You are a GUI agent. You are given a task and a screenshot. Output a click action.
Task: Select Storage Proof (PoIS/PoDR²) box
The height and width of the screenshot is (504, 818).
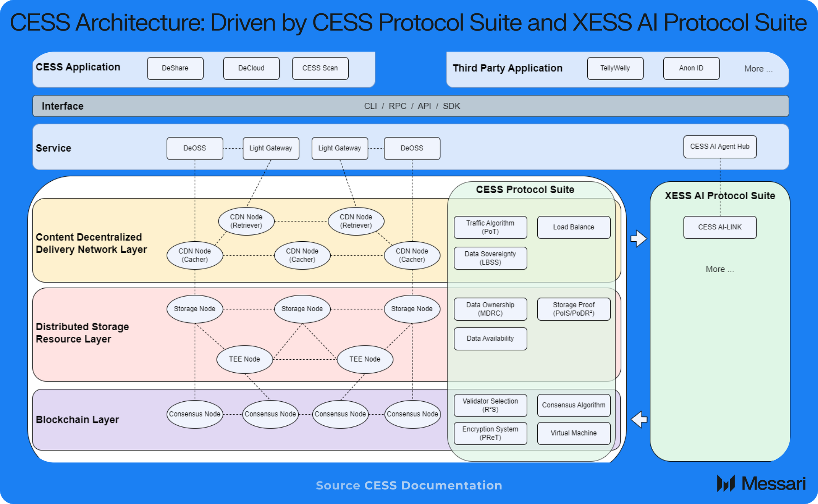[x=574, y=309]
